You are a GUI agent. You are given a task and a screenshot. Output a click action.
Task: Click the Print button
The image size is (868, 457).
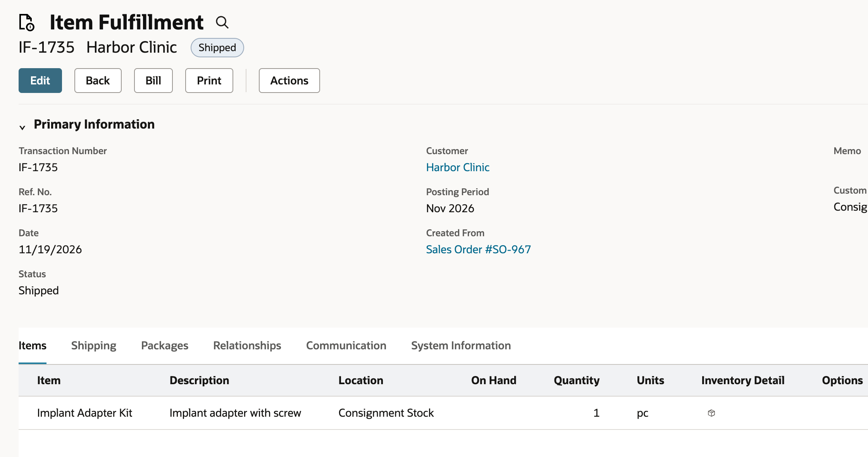click(x=209, y=81)
